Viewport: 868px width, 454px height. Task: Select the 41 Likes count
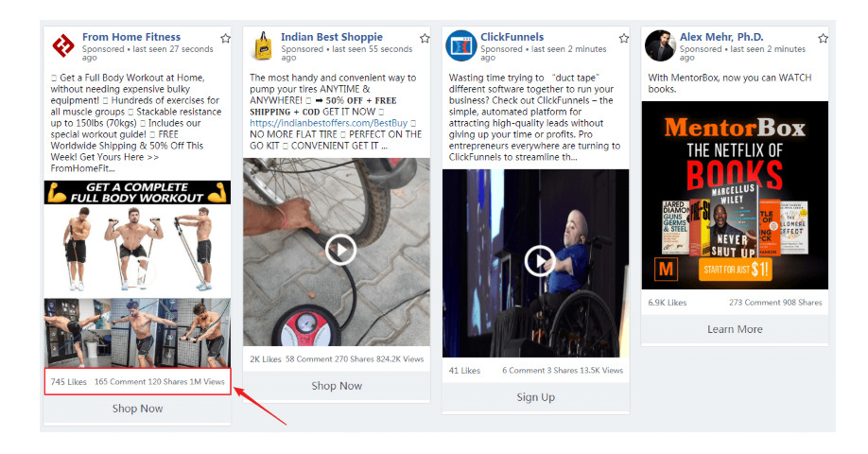464,371
